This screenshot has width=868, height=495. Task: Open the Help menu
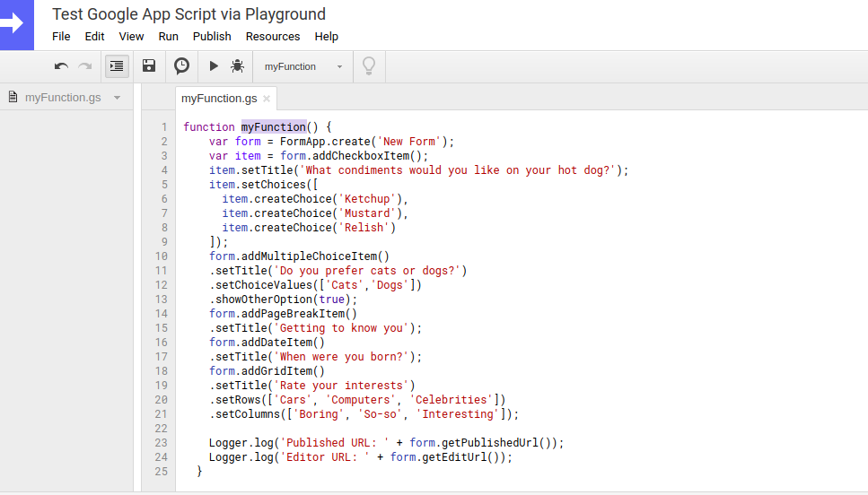(327, 37)
